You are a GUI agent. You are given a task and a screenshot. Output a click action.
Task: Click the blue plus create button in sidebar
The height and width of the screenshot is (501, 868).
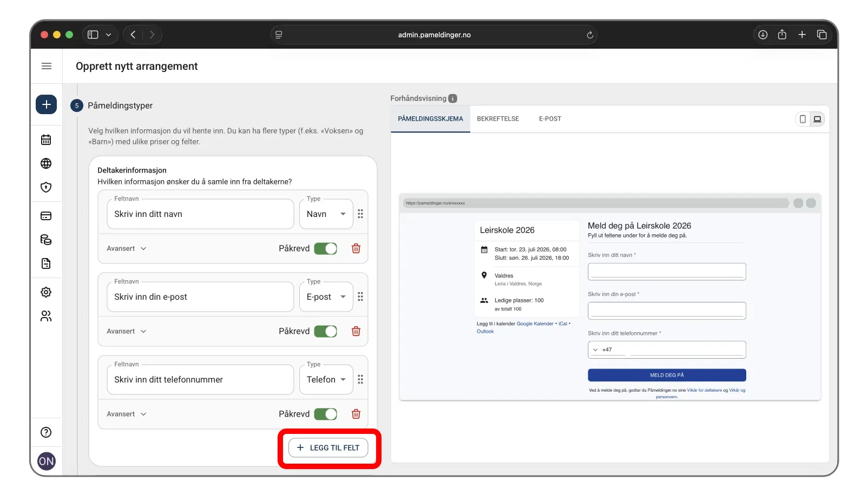tap(46, 104)
